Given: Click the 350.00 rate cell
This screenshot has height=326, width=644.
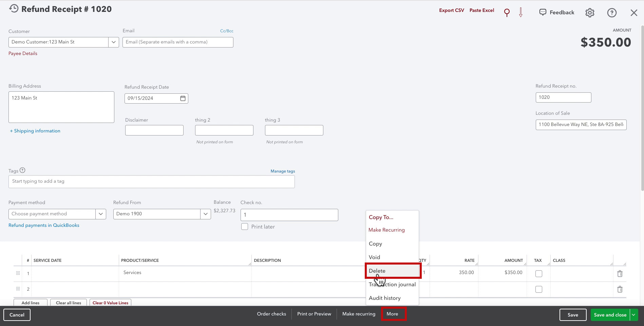Looking at the screenshot, I should (x=453, y=273).
